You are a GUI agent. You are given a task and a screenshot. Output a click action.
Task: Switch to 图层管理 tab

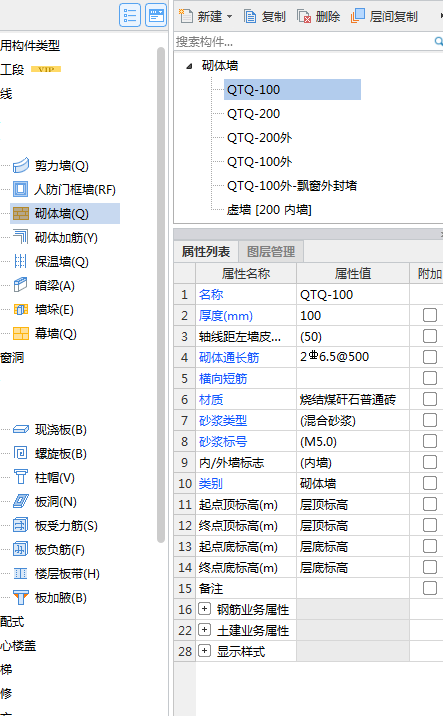pyautogui.click(x=271, y=252)
